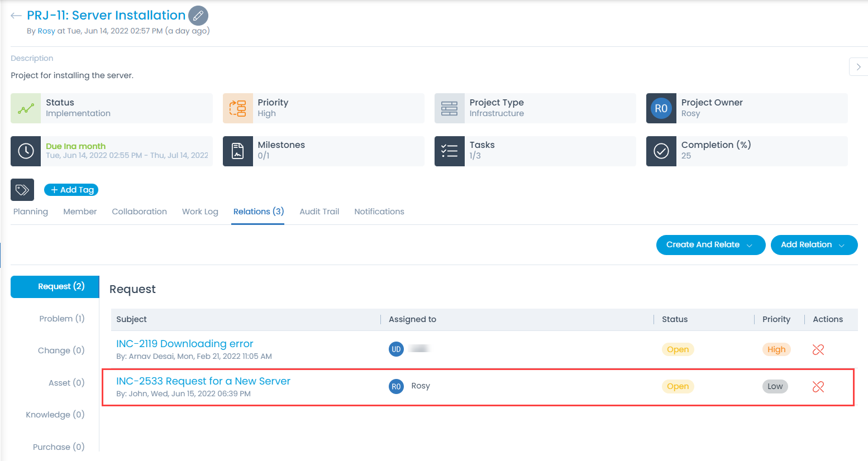Click the Tasks checklist icon
Screen dimensions: 868x461
pyautogui.click(x=450, y=151)
